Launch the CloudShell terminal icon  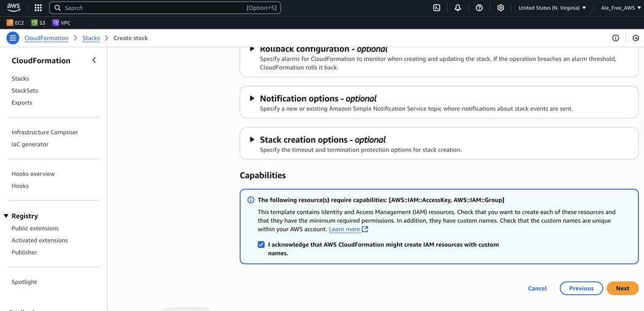click(437, 8)
